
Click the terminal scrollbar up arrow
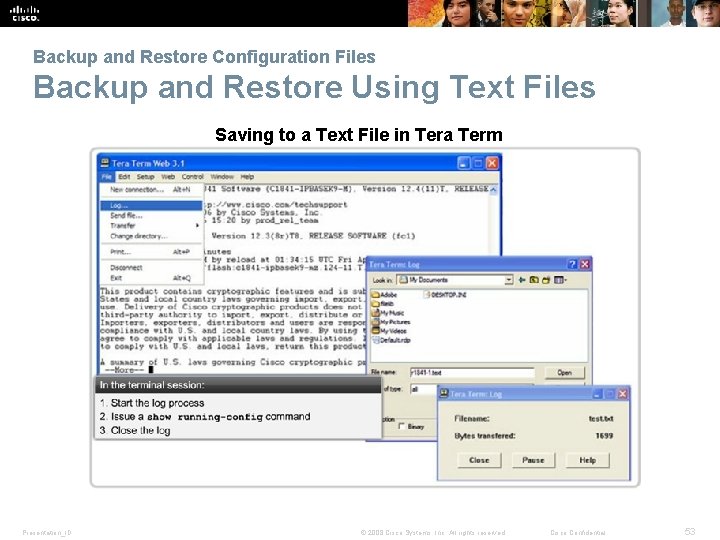pos(494,189)
